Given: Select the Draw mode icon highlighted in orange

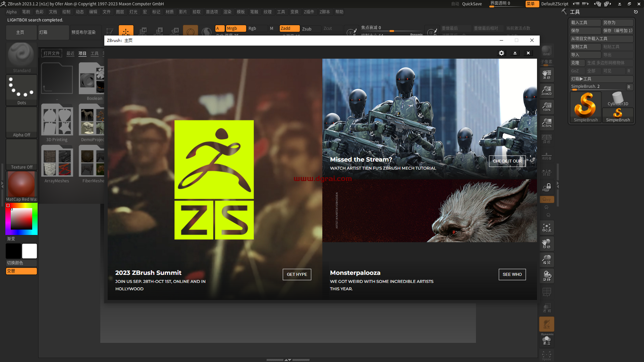Looking at the screenshot, I should tap(126, 31).
